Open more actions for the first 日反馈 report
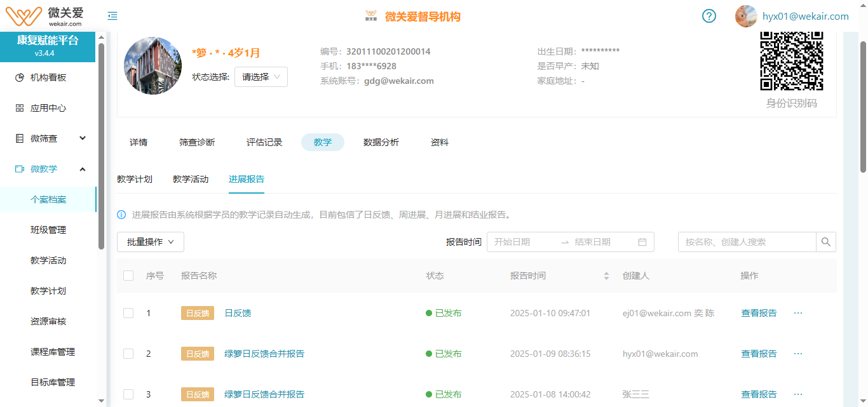The width and height of the screenshot is (868, 407). tap(797, 312)
